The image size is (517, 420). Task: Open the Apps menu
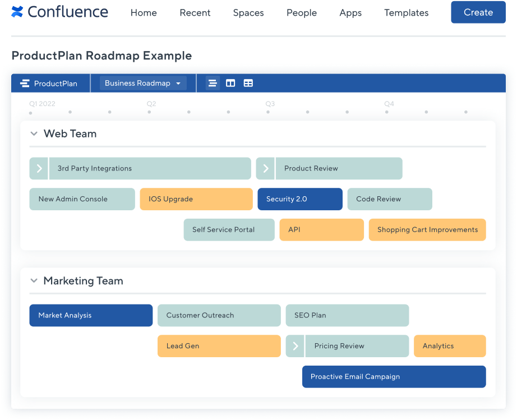[350, 13]
